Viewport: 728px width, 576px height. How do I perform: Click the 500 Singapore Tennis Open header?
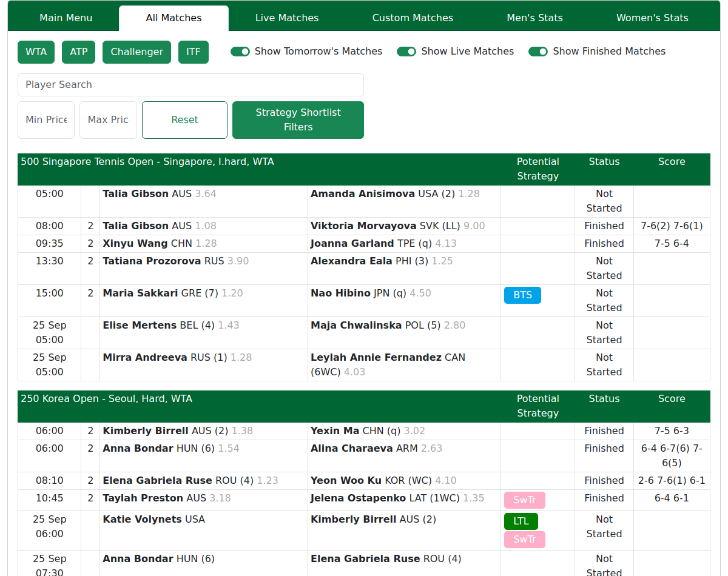tap(147, 162)
